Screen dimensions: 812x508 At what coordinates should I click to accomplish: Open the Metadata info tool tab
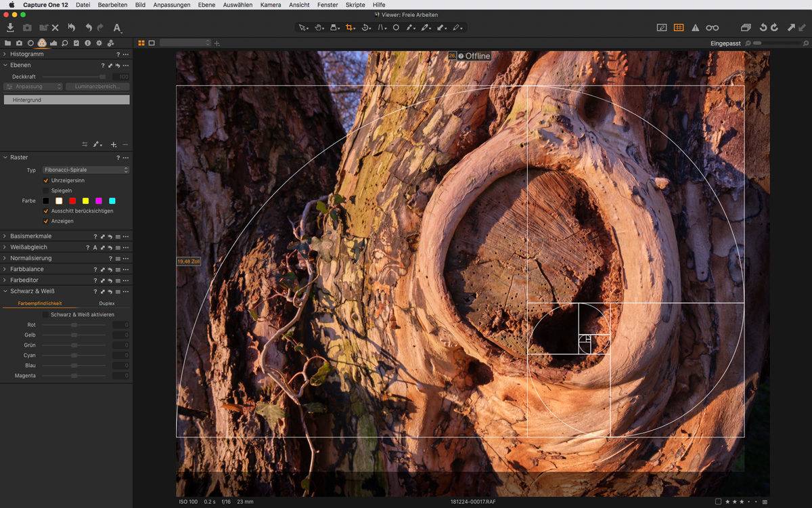point(88,43)
